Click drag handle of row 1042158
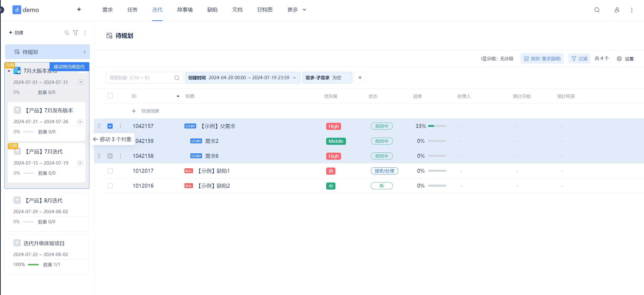This screenshot has width=644, height=295. pyautogui.click(x=99, y=156)
